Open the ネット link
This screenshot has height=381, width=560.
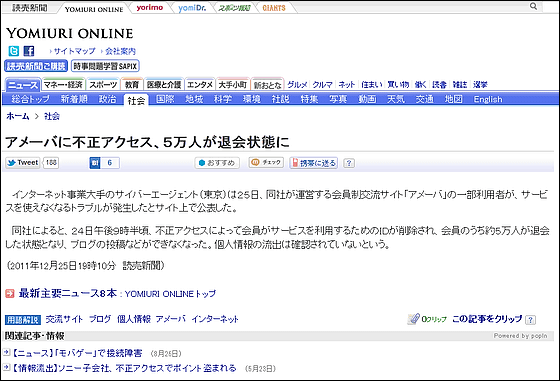pyautogui.click(x=346, y=85)
